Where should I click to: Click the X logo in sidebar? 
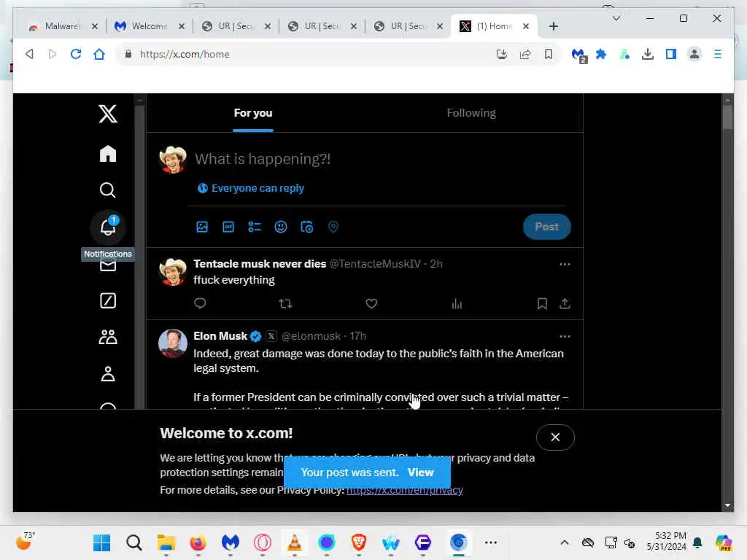[x=108, y=114]
